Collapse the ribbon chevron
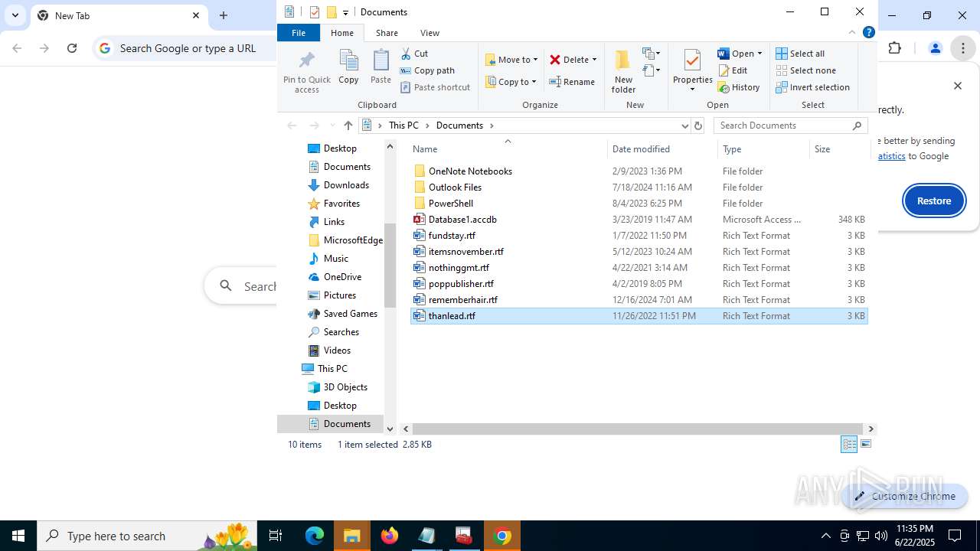This screenshot has height=551, width=980. pyautogui.click(x=852, y=32)
